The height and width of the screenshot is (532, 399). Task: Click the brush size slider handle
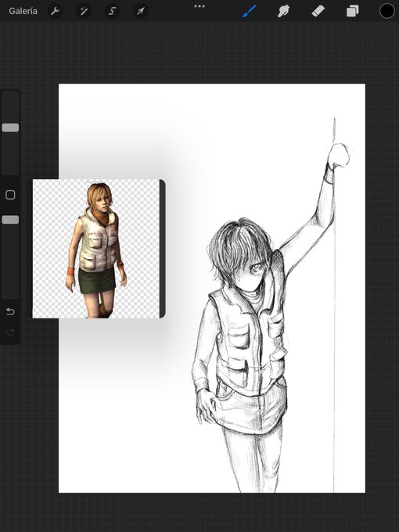pyautogui.click(x=10, y=128)
